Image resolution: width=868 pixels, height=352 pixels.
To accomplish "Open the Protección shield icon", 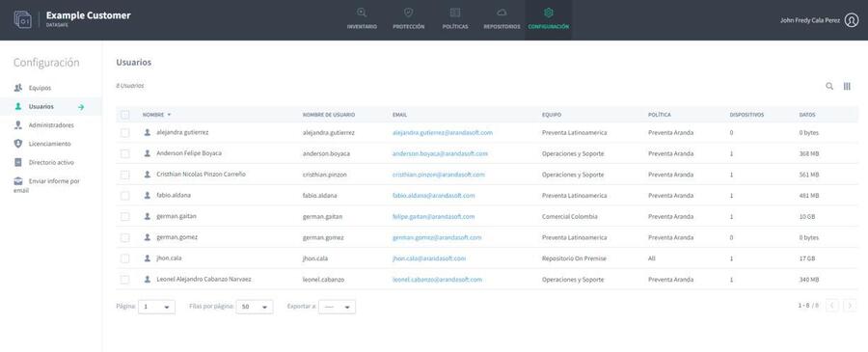I will point(409,13).
